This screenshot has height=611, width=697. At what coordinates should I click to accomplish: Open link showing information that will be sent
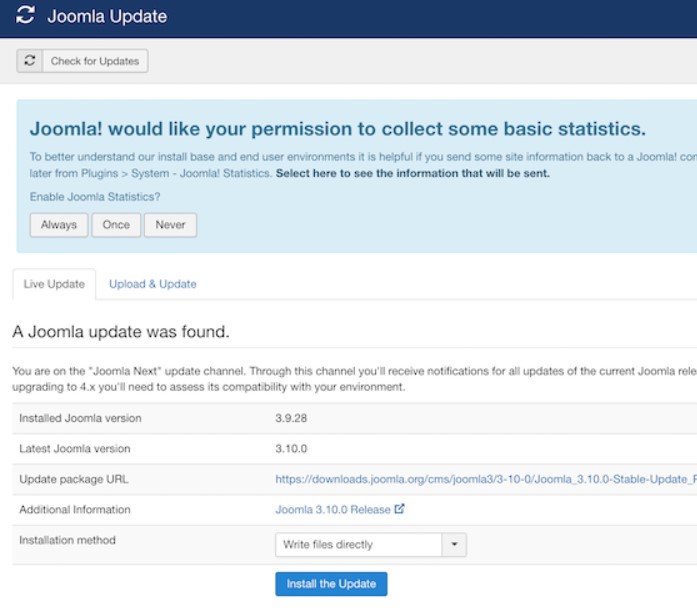(413, 173)
